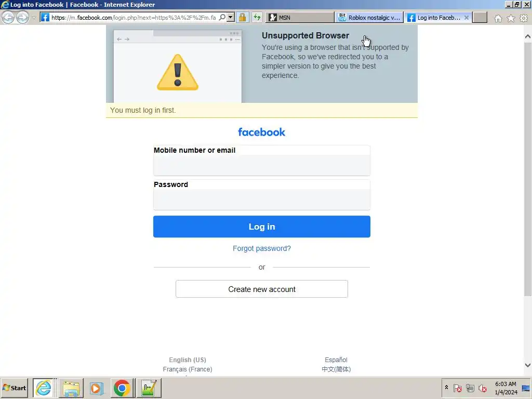Show hidden tray icons chevron
This screenshot has width=532, height=399.
coord(446,387)
